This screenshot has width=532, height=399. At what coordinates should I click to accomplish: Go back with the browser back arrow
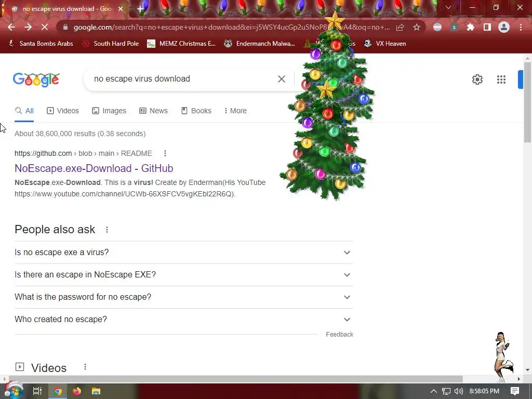11,27
